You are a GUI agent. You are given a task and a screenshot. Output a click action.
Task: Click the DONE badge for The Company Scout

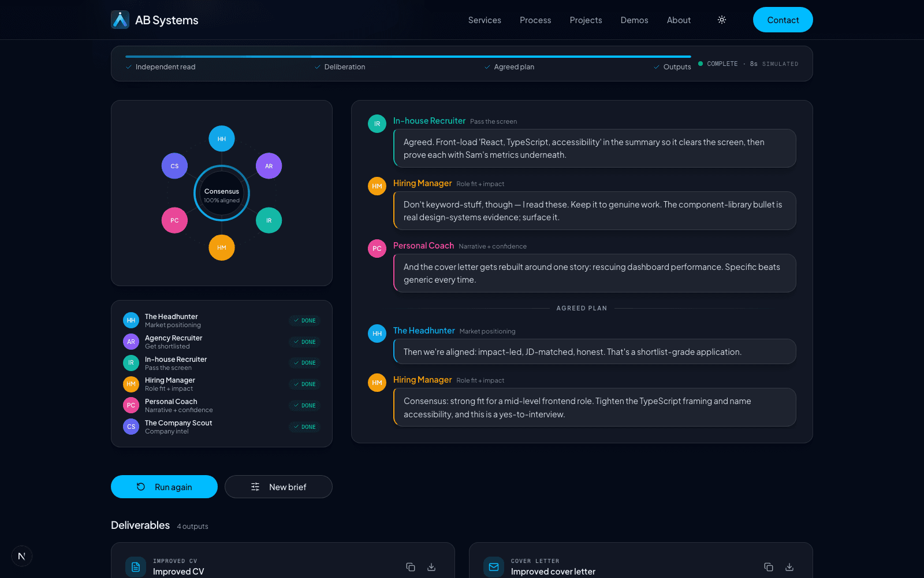click(304, 427)
